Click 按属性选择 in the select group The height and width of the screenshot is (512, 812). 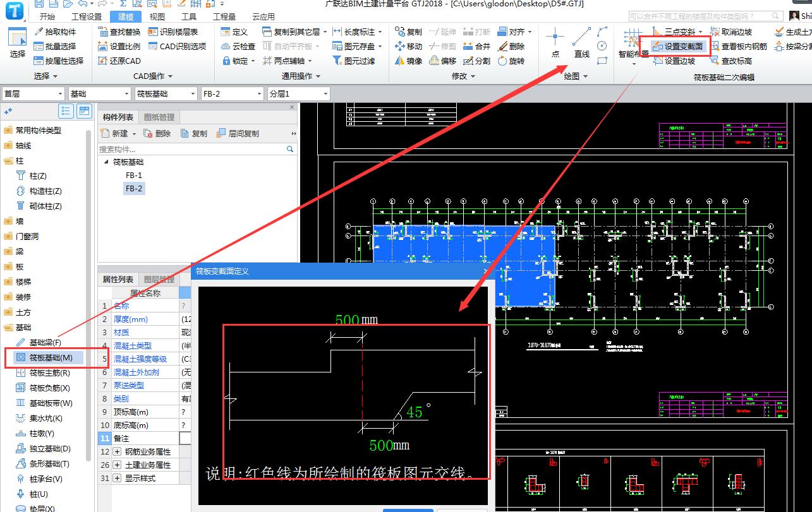click(59, 61)
